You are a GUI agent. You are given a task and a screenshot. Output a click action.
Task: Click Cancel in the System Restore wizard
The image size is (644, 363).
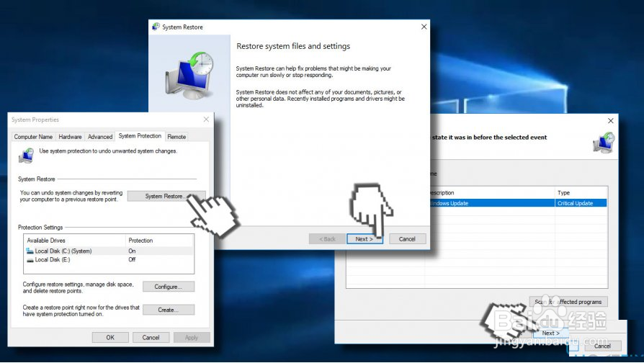407,239
